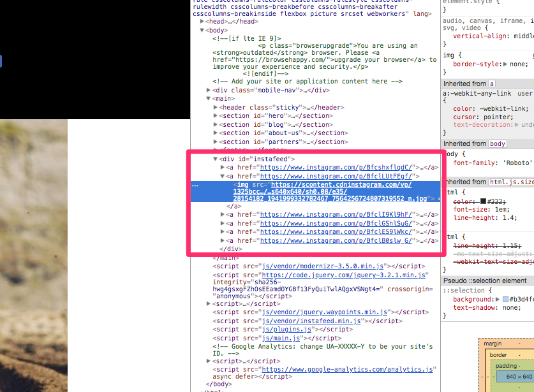This screenshot has width=534, height=392.
Task: Expand the script node above analytics.js
Action: click(209, 361)
